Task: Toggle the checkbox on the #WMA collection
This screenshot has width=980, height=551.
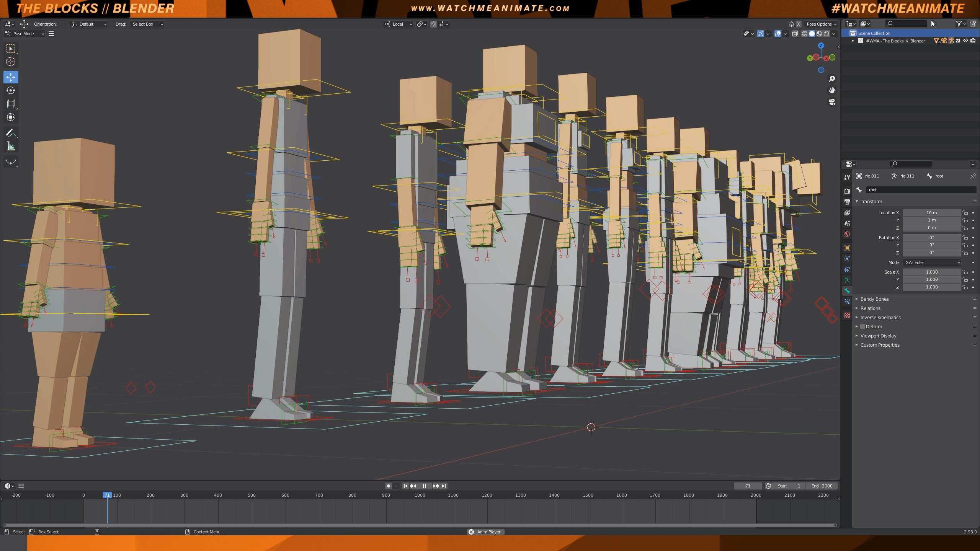Action: [957, 41]
